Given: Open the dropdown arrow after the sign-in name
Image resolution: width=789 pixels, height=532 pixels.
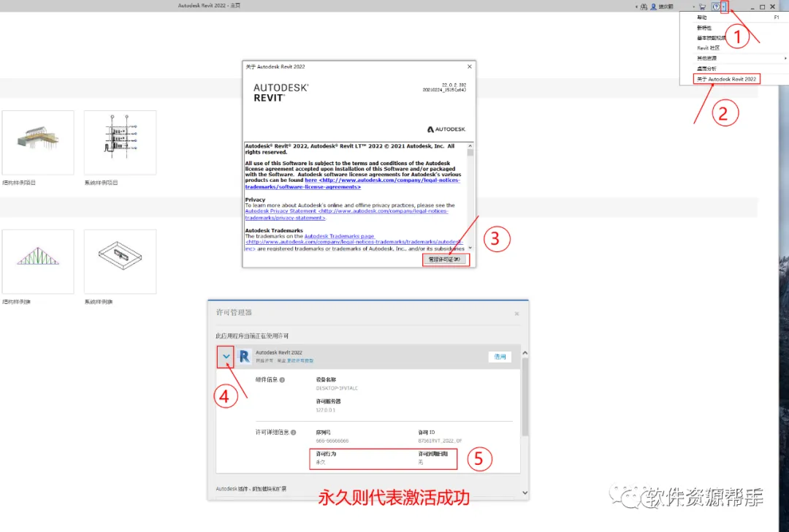Looking at the screenshot, I should [694, 7].
